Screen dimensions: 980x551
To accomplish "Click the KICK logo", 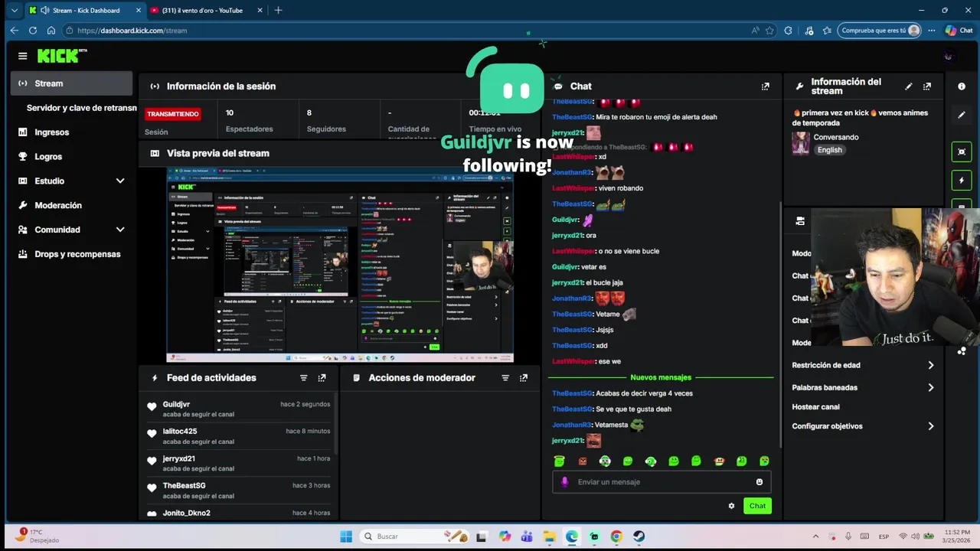I will (62, 56).
